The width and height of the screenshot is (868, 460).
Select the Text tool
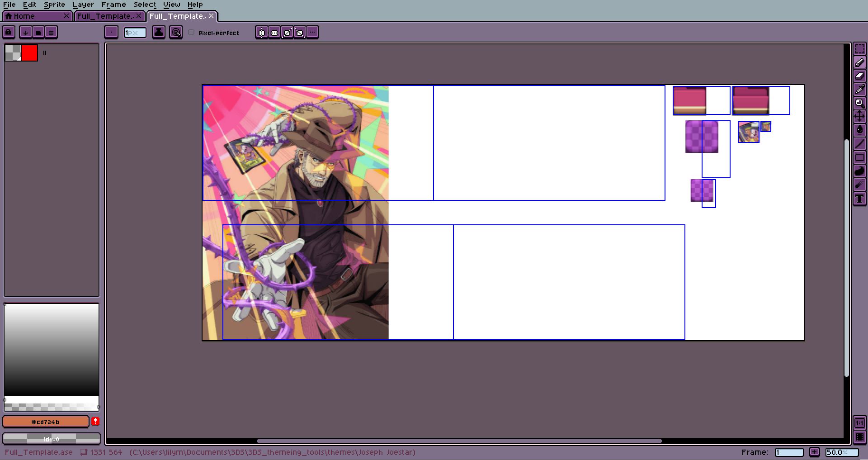click(859, 198)
